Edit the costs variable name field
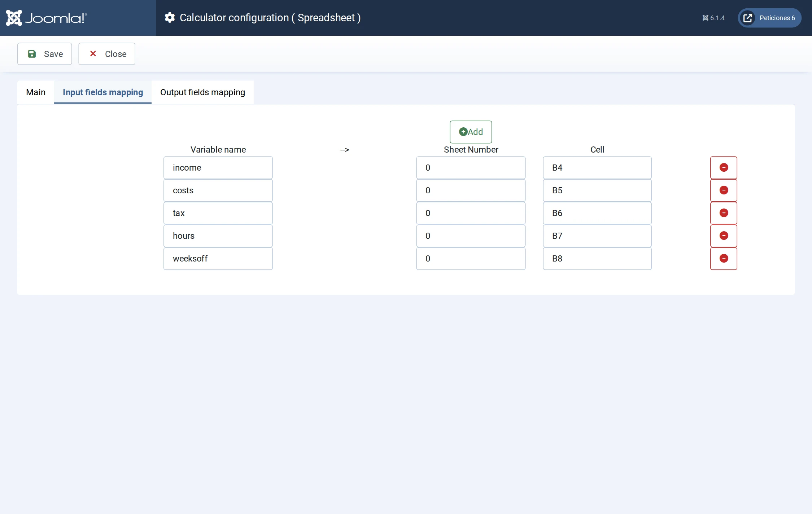This screenshot has height=514, width=812. click(218, 190)
